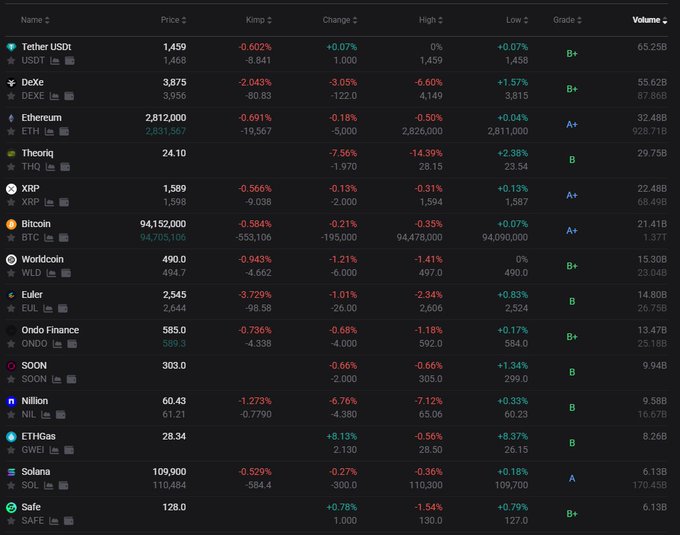
Task: Open the USDT exchange panel icon
Action: pyautogui.click(x=69, y=61)
